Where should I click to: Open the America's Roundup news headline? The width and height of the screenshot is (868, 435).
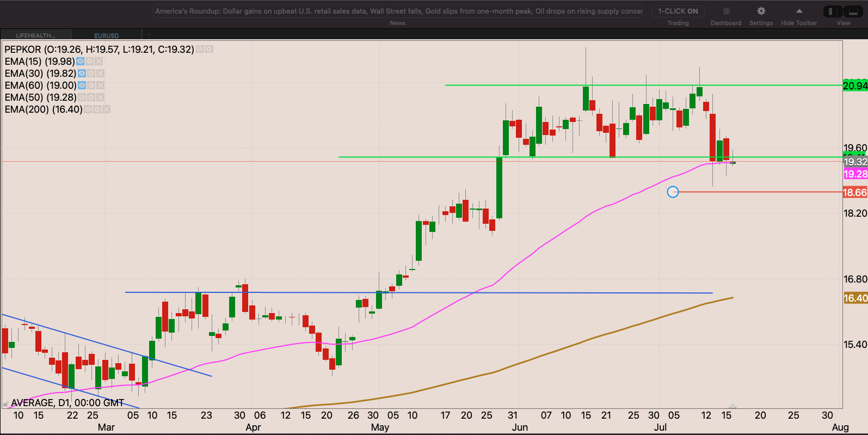pos(398,11)
